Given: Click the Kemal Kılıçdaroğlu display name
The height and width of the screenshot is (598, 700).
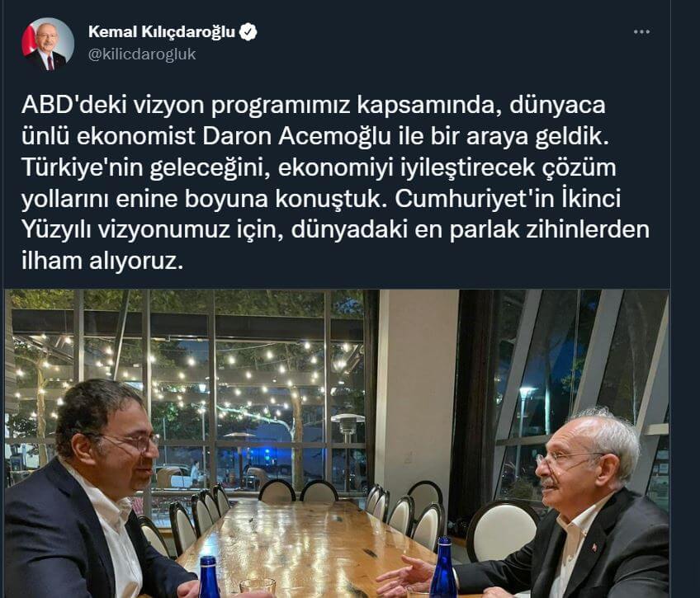Looking at the screenshot, I should coord(162,31).
